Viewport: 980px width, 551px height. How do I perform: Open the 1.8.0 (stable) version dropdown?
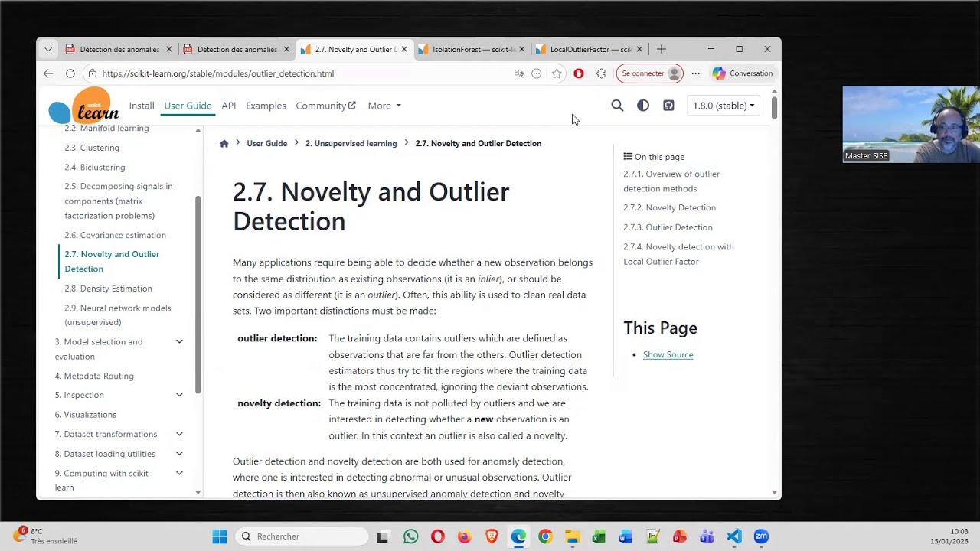(x=724, y=106)
